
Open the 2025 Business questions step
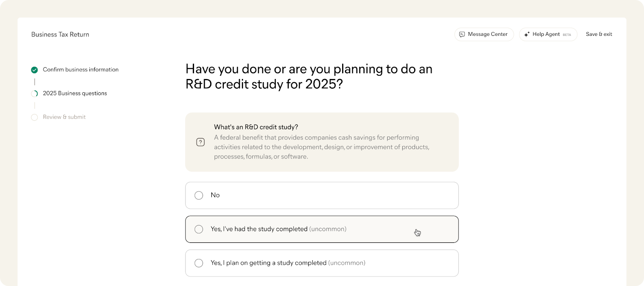click(75, 93)
